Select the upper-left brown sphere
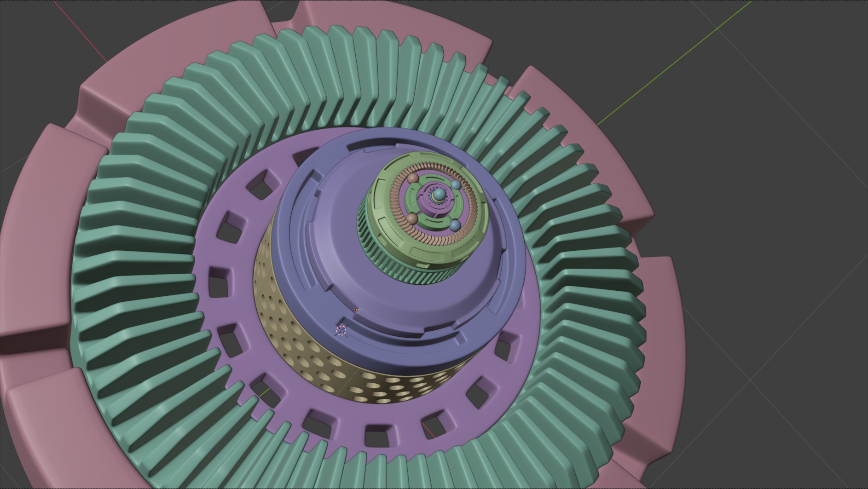The width and height of the screenshot is (868, 489). [x=413, y=178]
